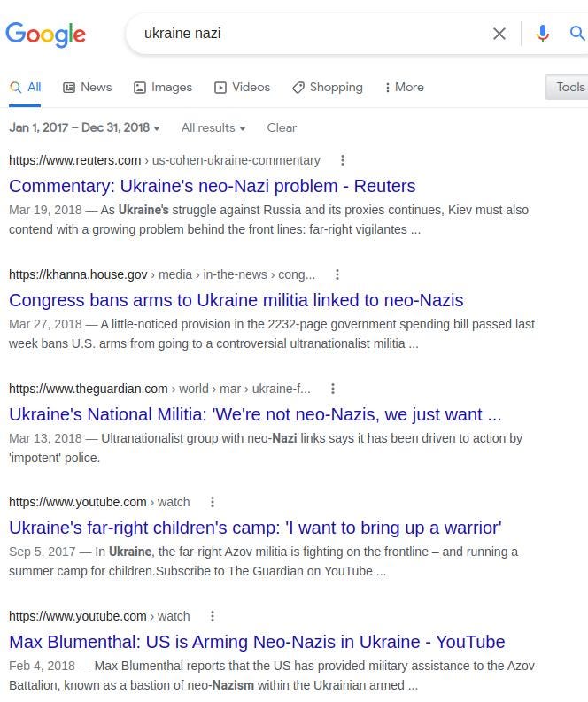Viewport: 588px width, 702px height.
Task: Open 'Max Blumenthal: US is Arming Neo-Nazis' link
Action: point(257,643)
